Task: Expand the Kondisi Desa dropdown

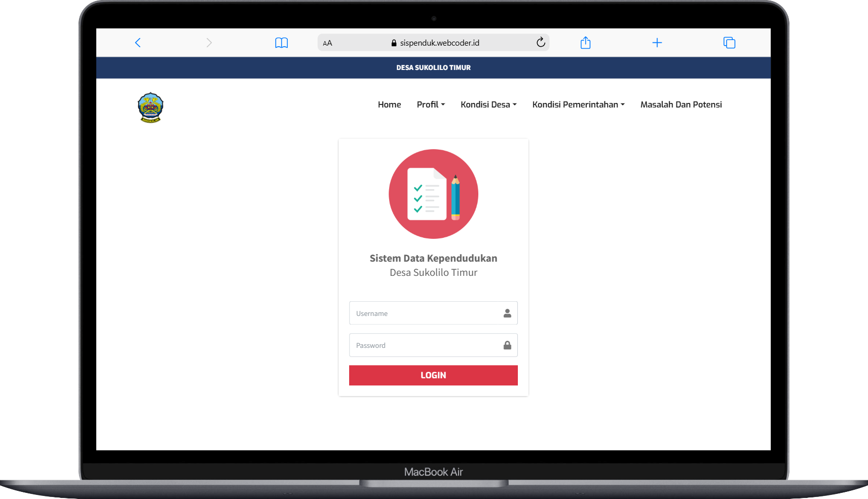Action: 488,104
